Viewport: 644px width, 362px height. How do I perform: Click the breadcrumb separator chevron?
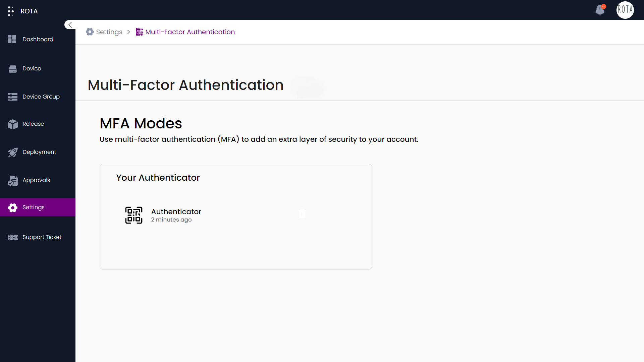(x=129, y=32)
